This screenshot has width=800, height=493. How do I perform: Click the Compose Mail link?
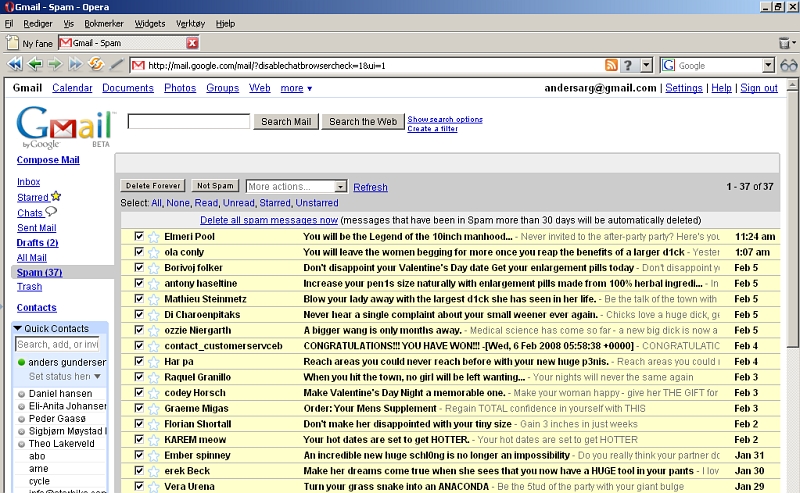pyautogui.click(x=48, y=160)
